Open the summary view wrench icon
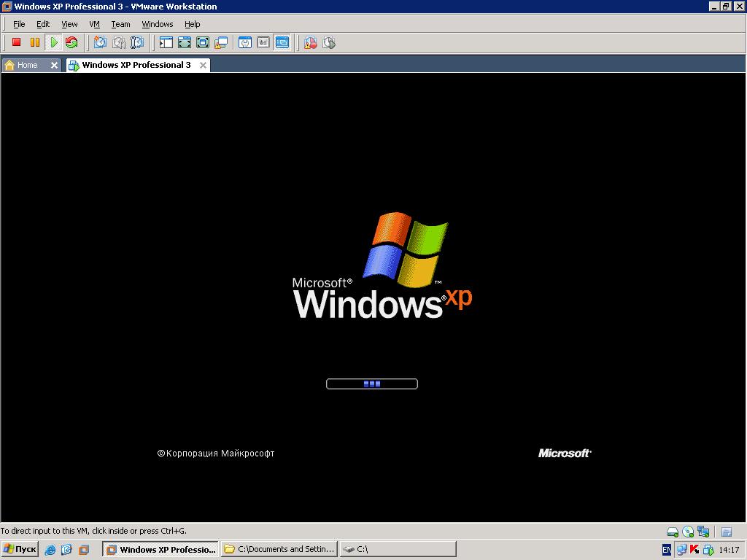Image resolution: width=747 pixels, height=560 pixels. coord(245,42)
